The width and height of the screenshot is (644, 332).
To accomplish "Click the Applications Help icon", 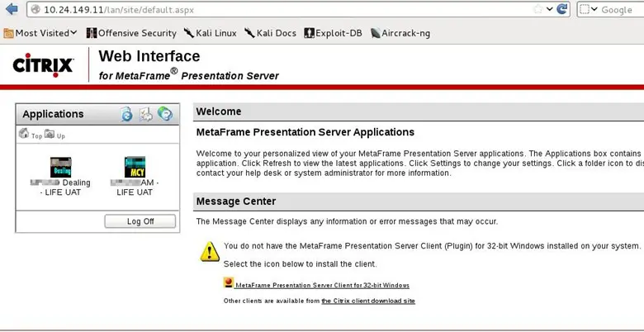I will [x=164, y=114].
